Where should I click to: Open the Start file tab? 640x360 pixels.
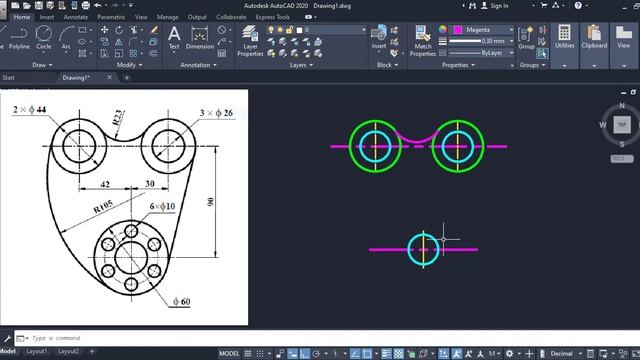coord(8,78)
